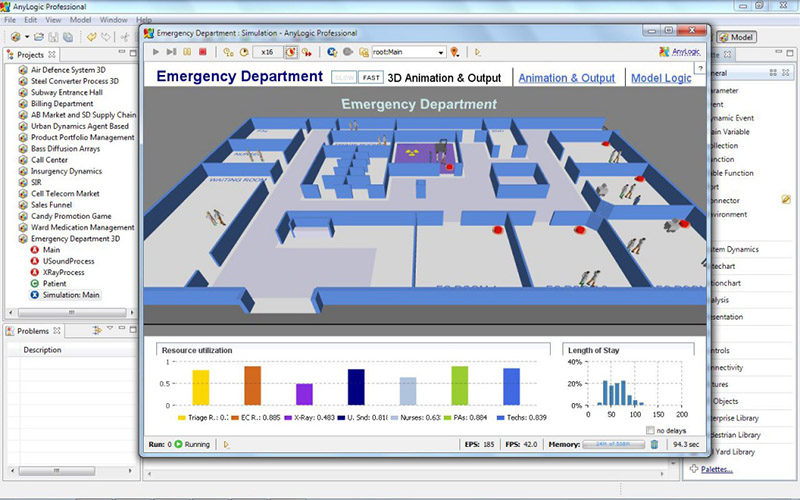The image size is (800, 500).
Task: Click the Save All icon in main toolbar
Action: pyautogui.click(x=68, y=37)
